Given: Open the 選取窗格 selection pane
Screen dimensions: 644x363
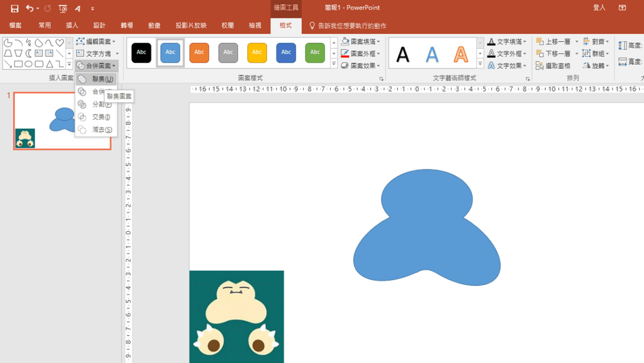Looking at the screenshot, I should click(553, 66).
